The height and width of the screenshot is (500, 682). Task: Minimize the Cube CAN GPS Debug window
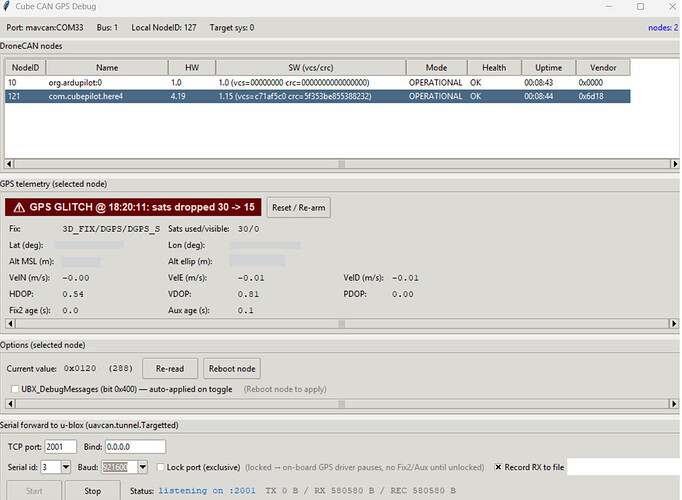tap(609, 7)
